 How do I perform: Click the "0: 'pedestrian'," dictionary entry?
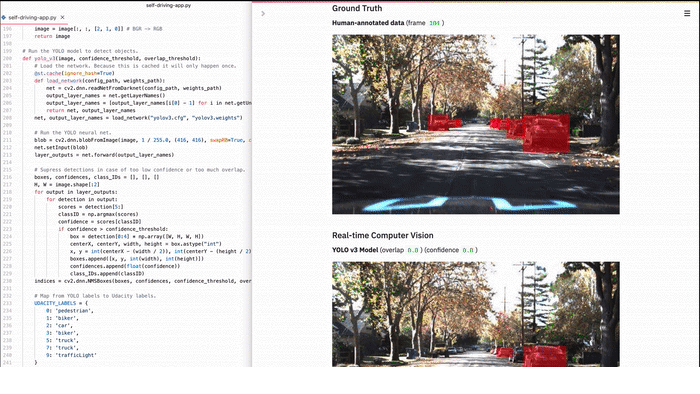(70, 311)
